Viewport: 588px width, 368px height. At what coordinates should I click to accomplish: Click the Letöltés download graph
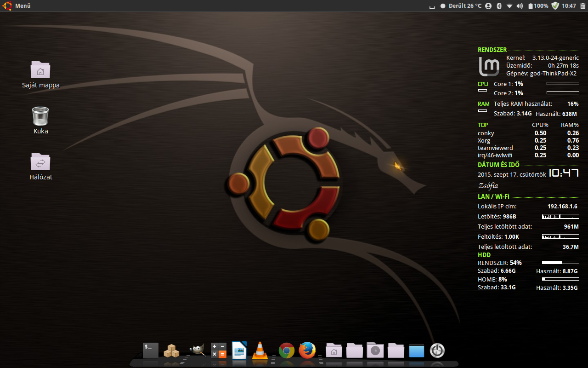coord(560,216)
